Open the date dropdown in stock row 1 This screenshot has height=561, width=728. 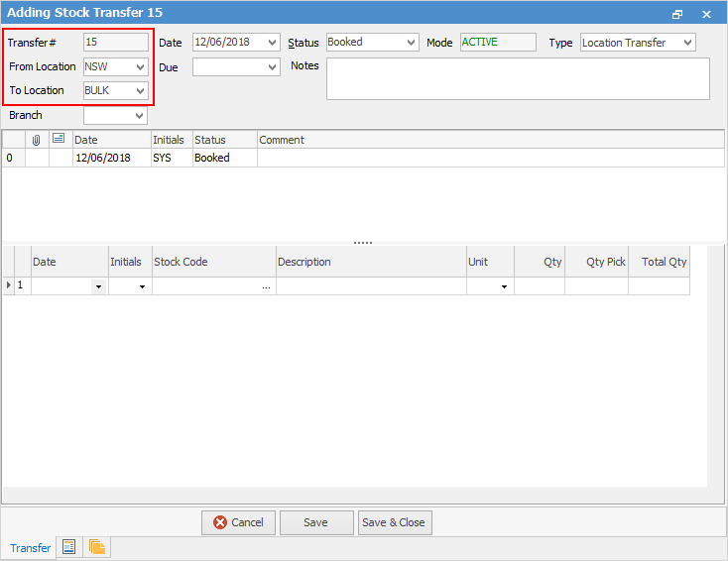tap(98, 286)
